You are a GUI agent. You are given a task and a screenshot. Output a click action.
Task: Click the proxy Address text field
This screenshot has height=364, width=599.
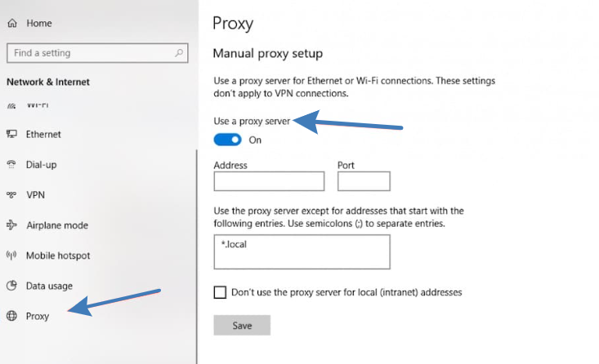[269, 181]
